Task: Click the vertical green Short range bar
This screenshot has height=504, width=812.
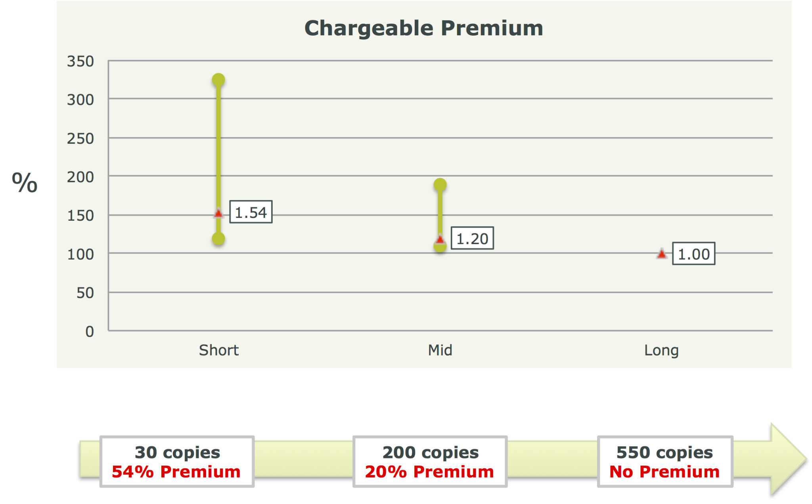Action: (218, 159)
